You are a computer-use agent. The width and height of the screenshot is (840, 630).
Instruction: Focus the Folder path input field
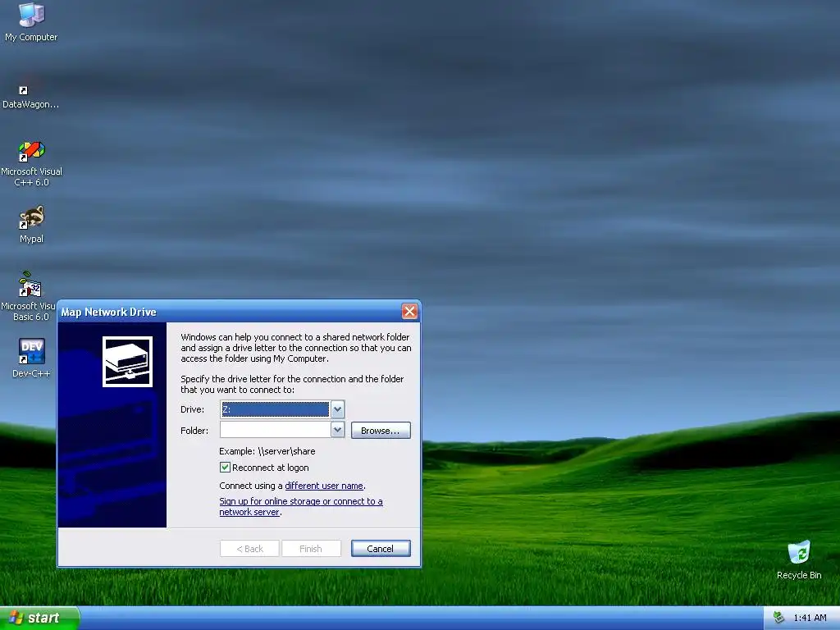click(x=276, y=430)
